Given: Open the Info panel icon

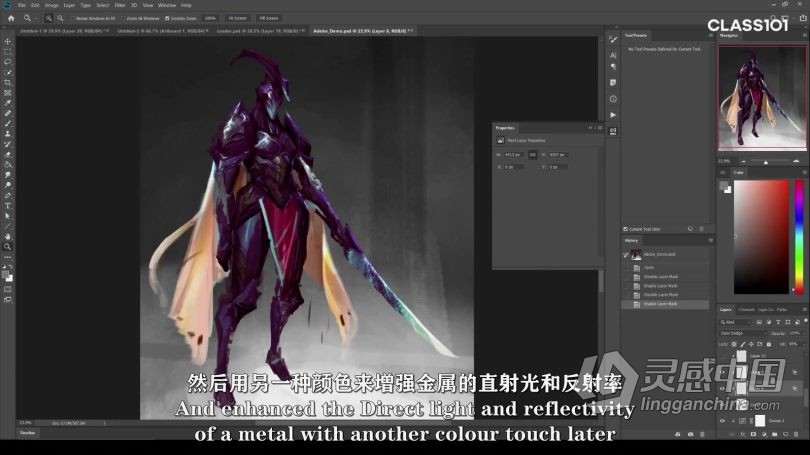Looking at the screenshot, I should (613, 99).
